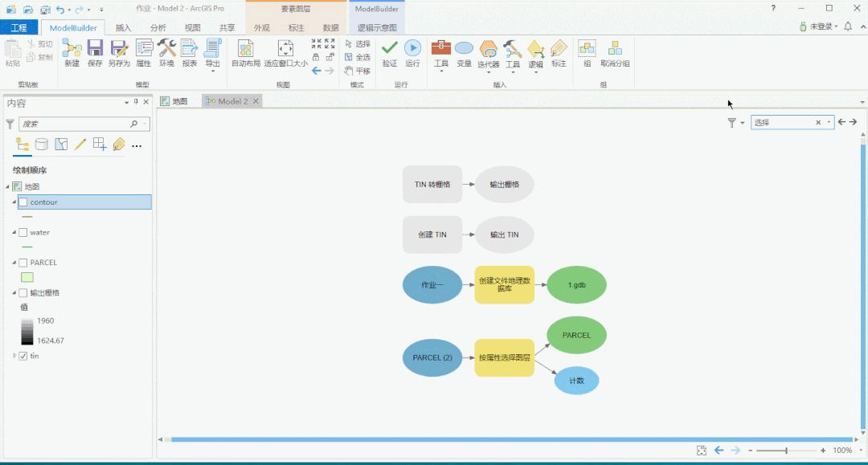Click the zoom in plus button

pos(823,451)
